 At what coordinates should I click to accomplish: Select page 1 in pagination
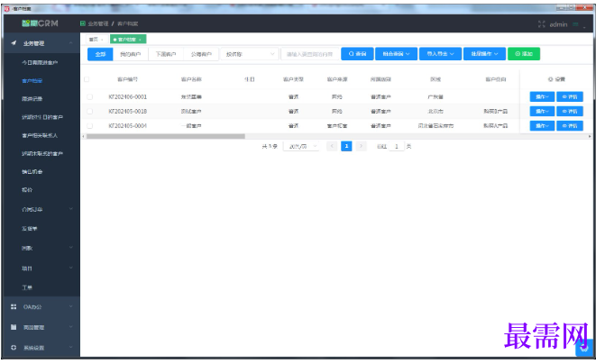[x=346, y=146]
